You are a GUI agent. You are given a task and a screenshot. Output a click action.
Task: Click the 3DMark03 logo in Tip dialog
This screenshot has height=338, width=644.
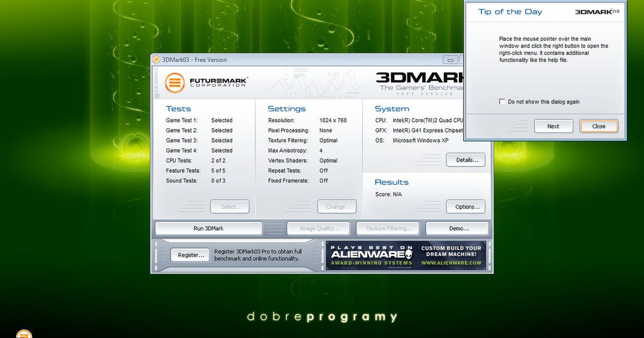coord(597,12)
